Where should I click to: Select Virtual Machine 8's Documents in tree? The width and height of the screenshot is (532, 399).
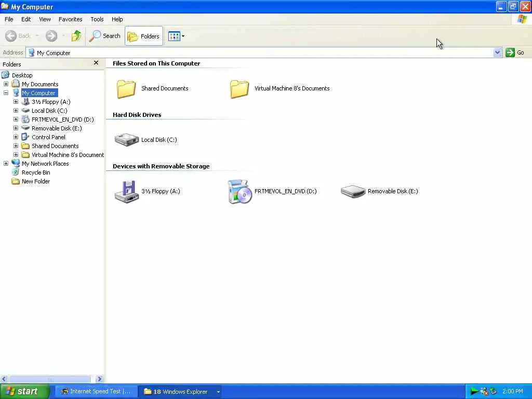coord(68,155)
